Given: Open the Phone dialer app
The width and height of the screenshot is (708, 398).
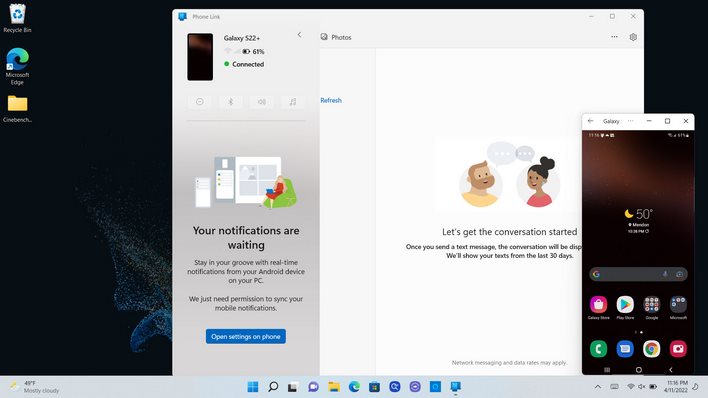Looking at the screenshot, I should (x=598, y=349).
